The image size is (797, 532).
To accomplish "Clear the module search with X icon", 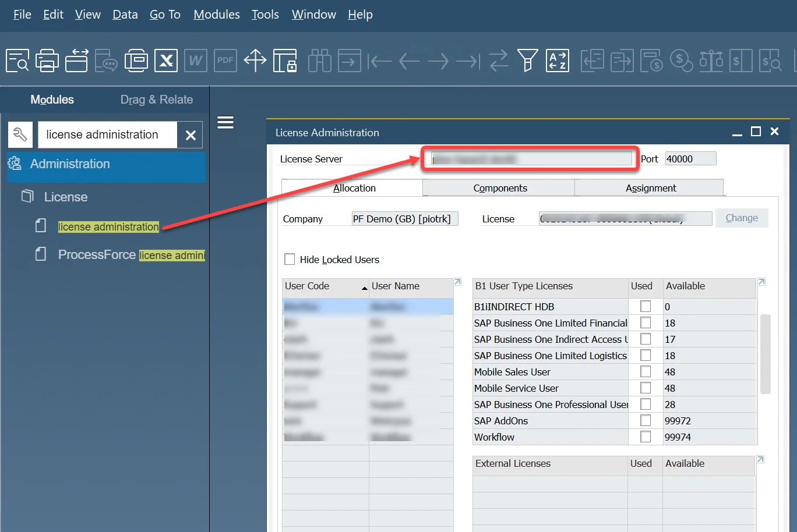I will 191,135.
